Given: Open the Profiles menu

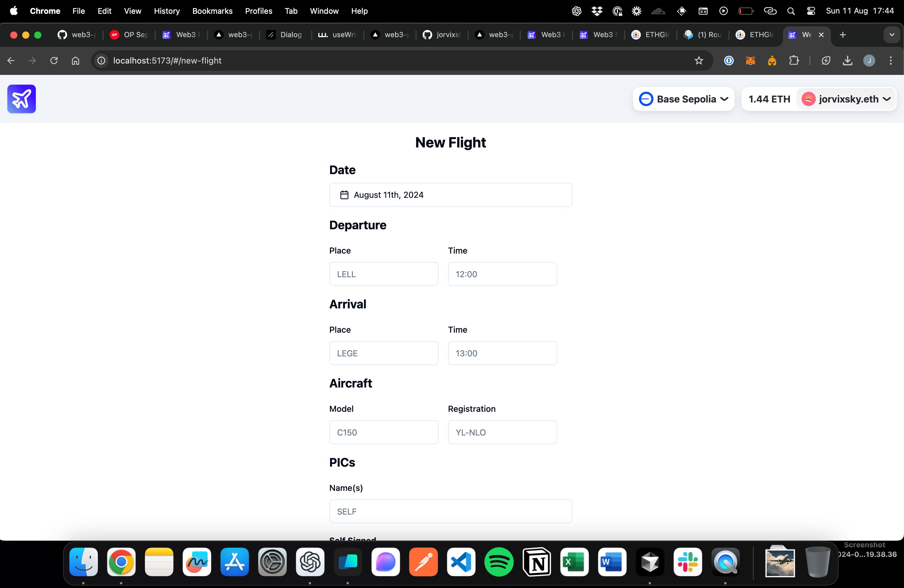Looking at the screenshot, I should pos(259,11).
